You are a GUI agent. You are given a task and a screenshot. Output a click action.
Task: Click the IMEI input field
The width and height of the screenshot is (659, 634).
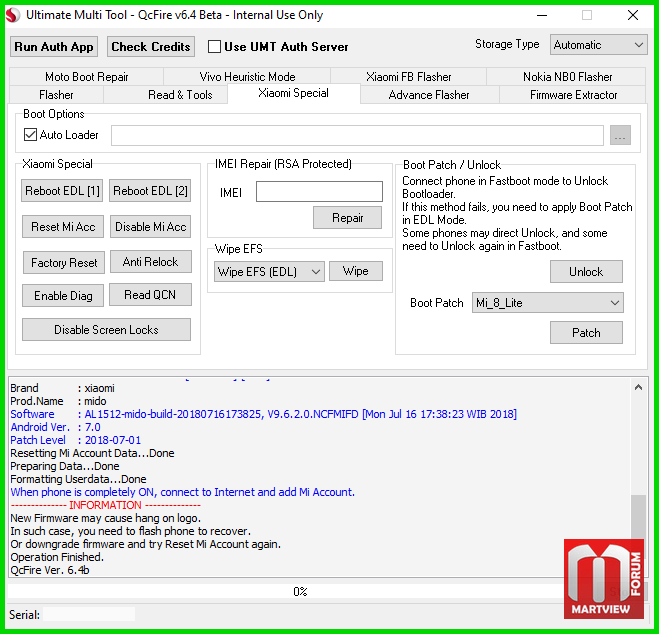point(319,192)
